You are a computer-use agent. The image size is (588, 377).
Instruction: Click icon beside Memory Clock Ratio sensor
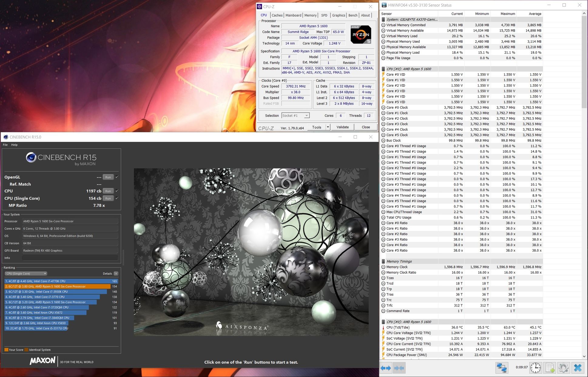[383, 272]
